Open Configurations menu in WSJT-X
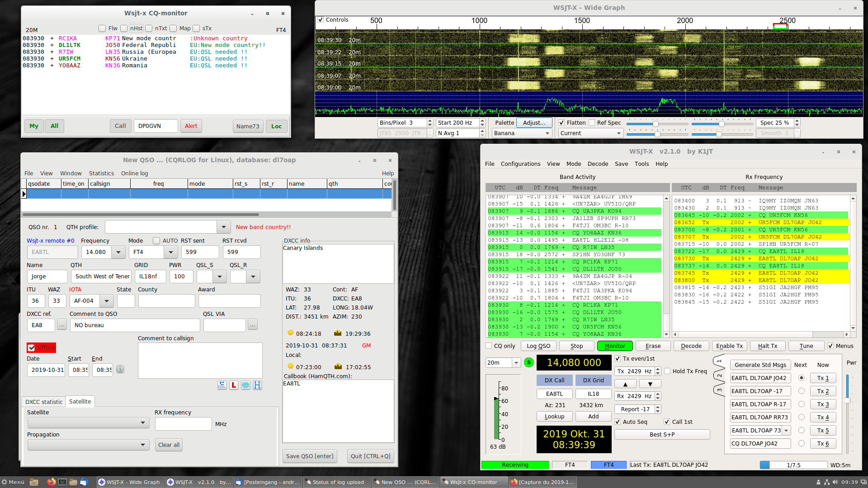The height and width of the screenshot is (488, 868). [520, 164]
